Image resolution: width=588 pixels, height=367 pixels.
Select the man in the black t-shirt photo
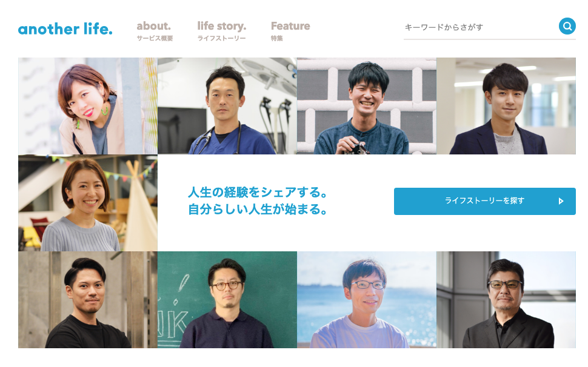[88, 300]
